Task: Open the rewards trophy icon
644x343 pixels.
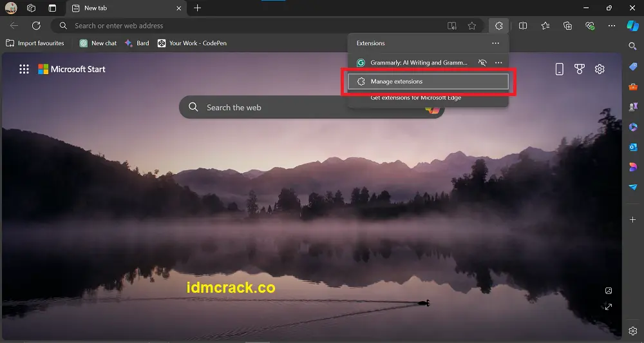Action: click(x=580, y=69)
